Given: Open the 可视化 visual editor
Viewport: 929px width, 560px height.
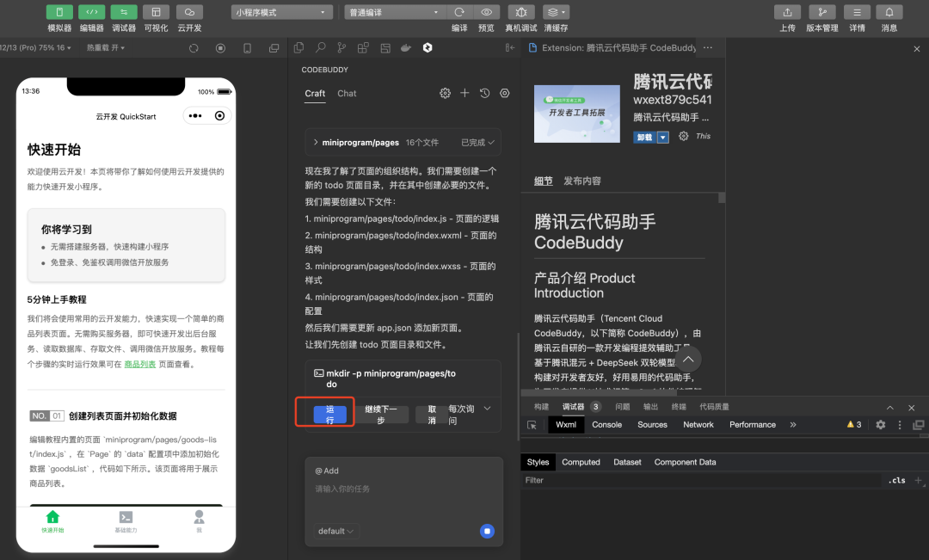Looking at the screenshot, I should coord(156,12).
